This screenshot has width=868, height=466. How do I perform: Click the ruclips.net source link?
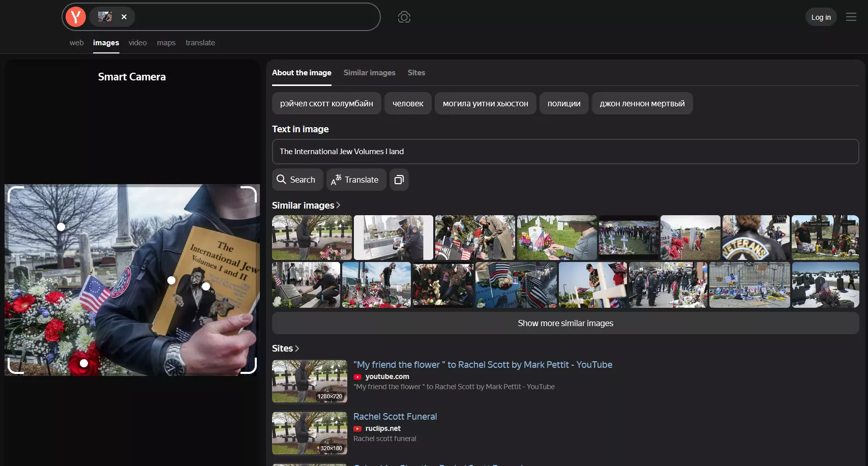click(383, 428)
